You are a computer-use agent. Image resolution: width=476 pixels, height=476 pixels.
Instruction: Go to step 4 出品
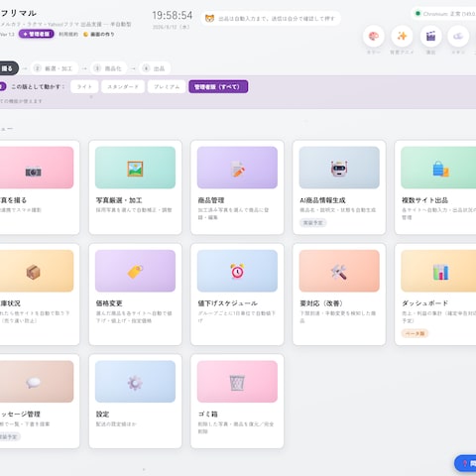click(155, 68)
